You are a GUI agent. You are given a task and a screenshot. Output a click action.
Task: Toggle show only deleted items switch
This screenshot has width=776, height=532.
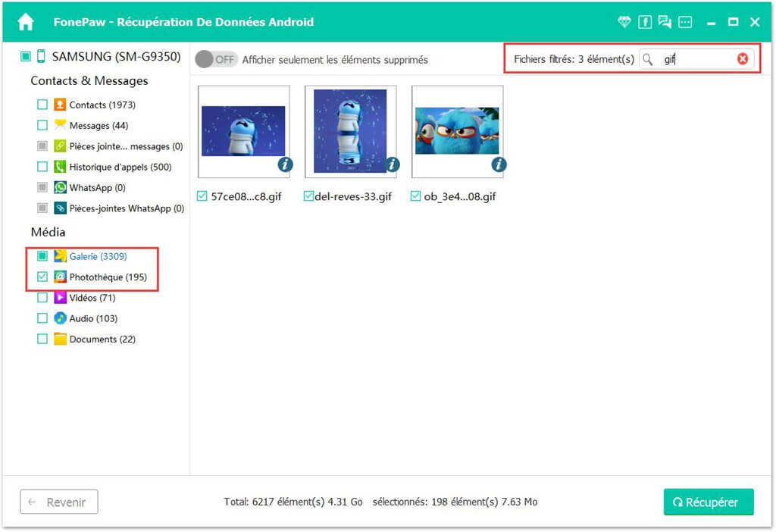tap(216, 59)
